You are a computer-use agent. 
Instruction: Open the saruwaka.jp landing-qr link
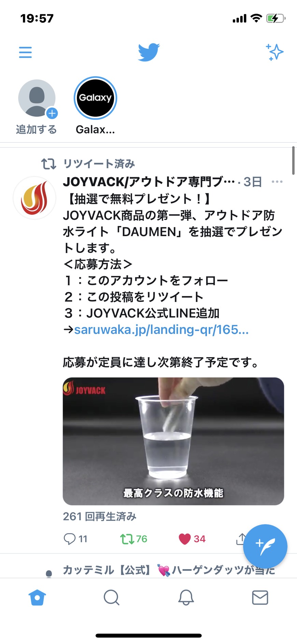point(161,330)
